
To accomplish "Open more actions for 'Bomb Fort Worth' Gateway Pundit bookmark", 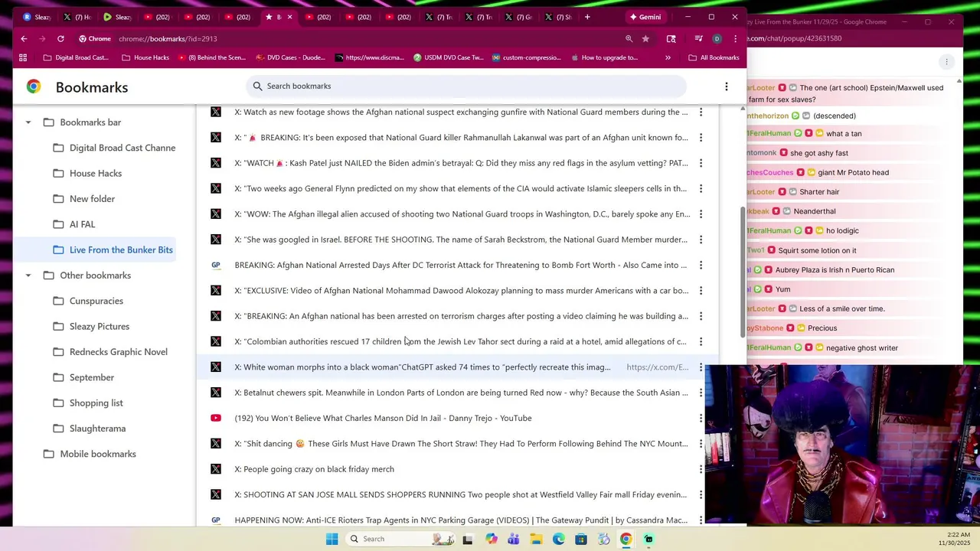I will coord(701,265).
